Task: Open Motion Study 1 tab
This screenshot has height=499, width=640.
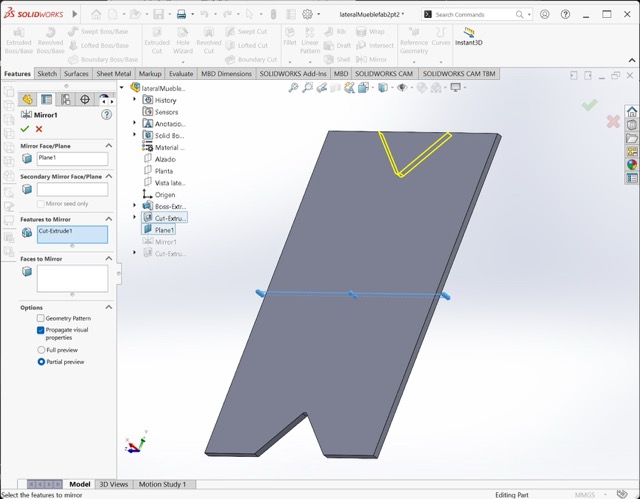Action: [162, 484]
